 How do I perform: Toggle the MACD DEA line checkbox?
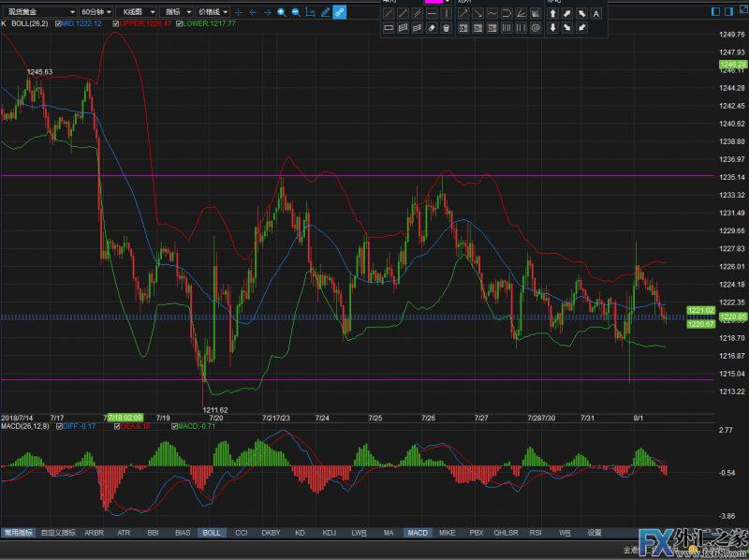point(117,426)
